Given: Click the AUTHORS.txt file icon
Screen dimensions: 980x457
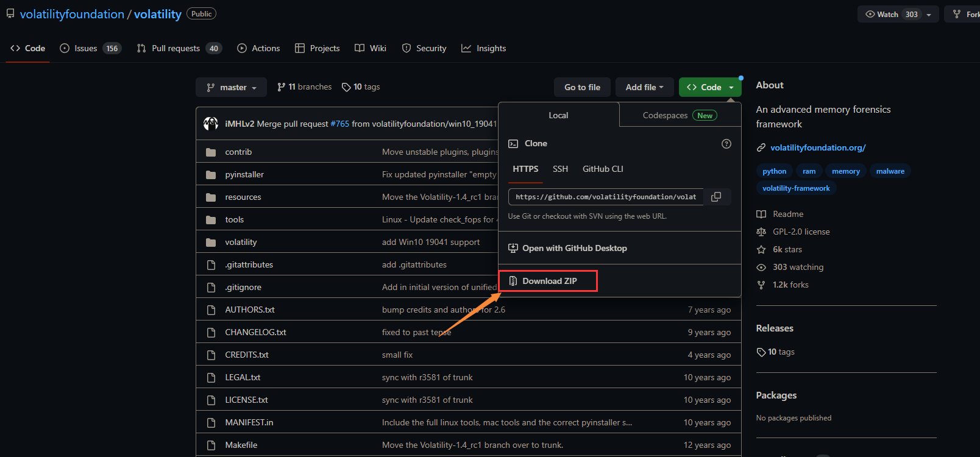Looking at the screenshot, I should click(x=211, y=310).
